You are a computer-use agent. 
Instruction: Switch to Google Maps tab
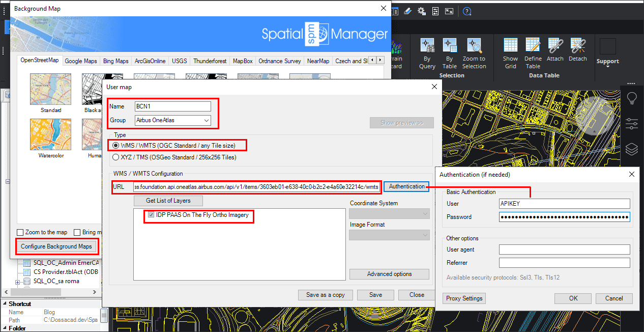tap(81, 61)
